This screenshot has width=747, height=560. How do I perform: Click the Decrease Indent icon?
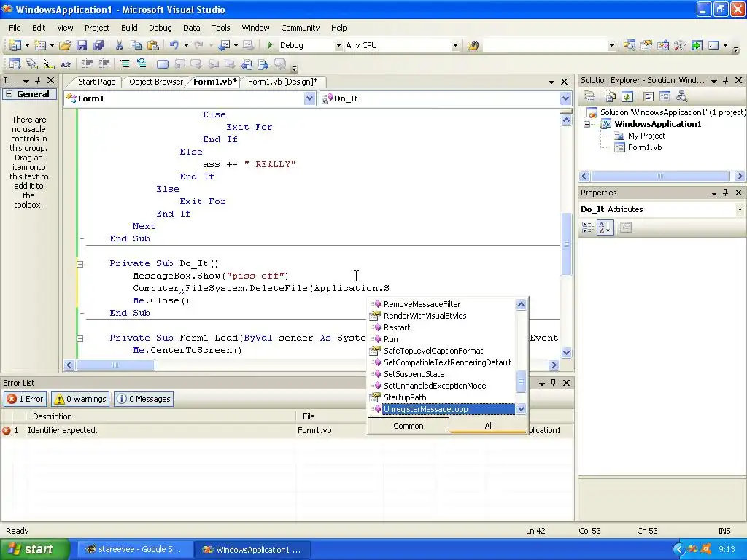click(88, 64)
